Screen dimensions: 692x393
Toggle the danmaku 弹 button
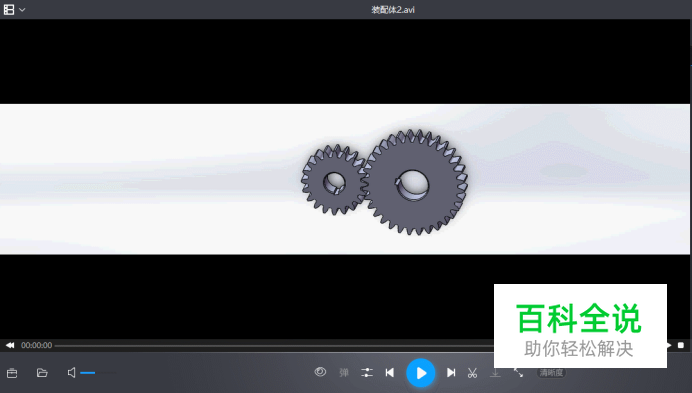[344, 373]
